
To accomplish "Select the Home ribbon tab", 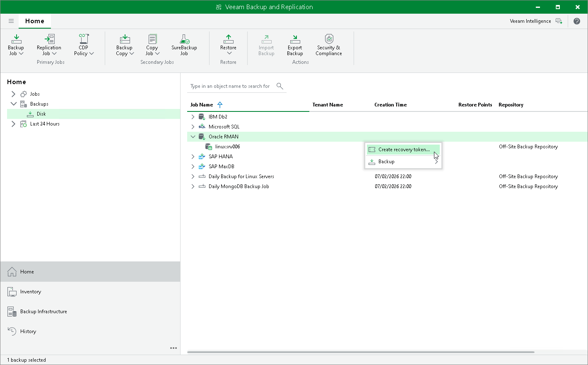I will pyautogui.click(x=35, y=21).
